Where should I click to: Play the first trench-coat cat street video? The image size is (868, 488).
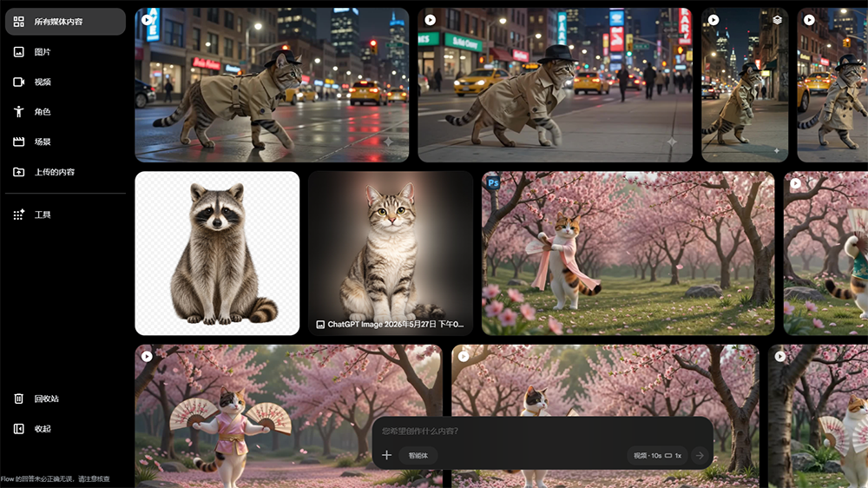click(148, 20)
